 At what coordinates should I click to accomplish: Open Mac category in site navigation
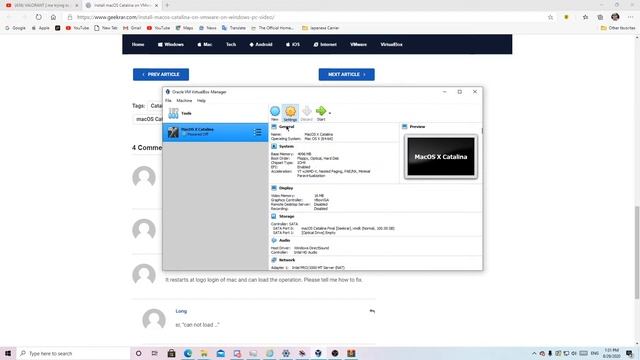click(205, 44)
